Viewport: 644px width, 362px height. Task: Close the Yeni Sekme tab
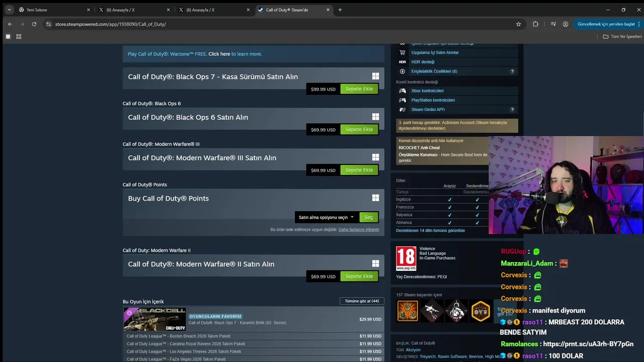pyautogui.click(x=88, y=10)
